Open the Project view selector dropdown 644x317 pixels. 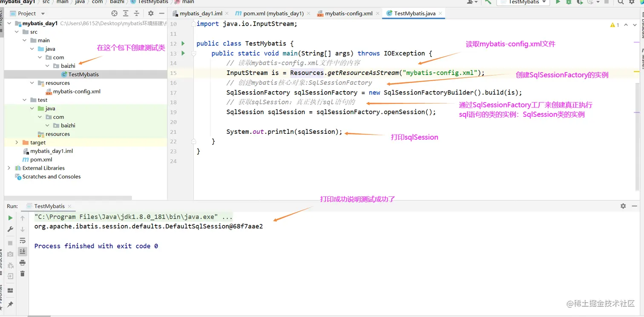click(x=27, y=14)
